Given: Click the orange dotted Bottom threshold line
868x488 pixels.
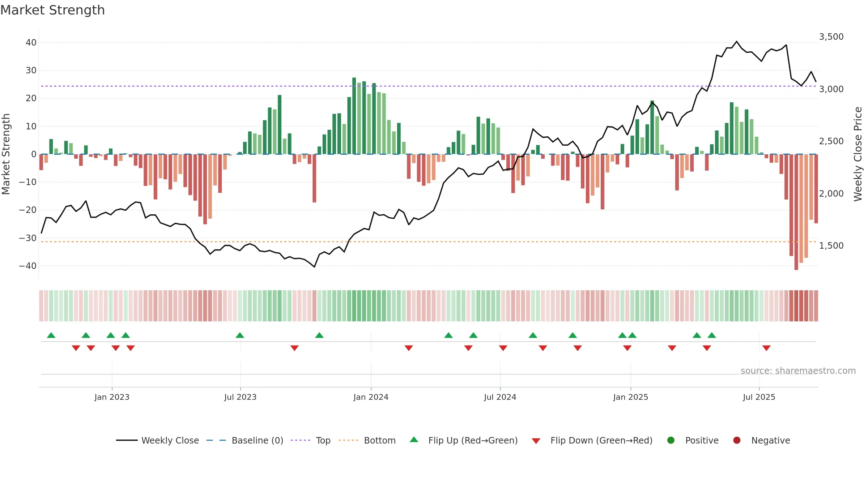Looking at the screenshot, I should (x=429, y=242).
